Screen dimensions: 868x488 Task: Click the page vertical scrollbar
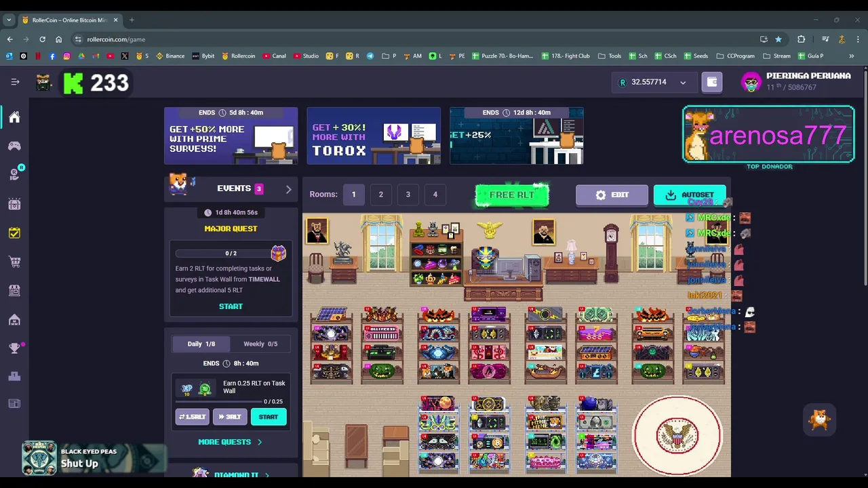[865, 176]
